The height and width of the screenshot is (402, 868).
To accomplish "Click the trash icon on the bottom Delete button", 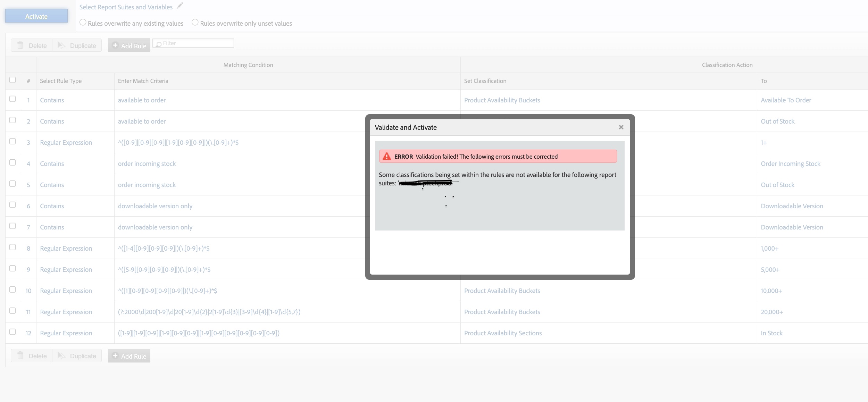I will click(20, 355).
